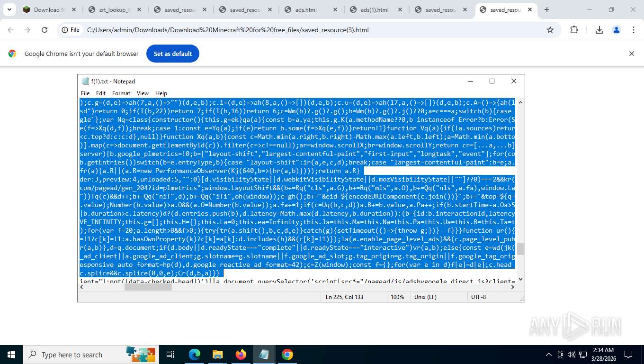Minimize the Chrome window

pos(590,9)
